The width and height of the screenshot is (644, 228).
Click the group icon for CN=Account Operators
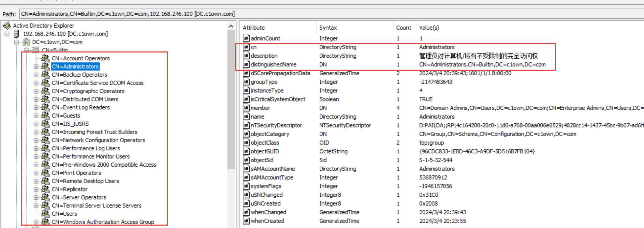(x=45, y=58)
